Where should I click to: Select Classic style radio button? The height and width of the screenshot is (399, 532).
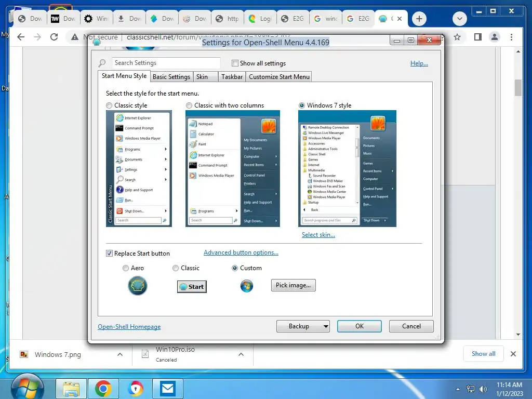109,105
